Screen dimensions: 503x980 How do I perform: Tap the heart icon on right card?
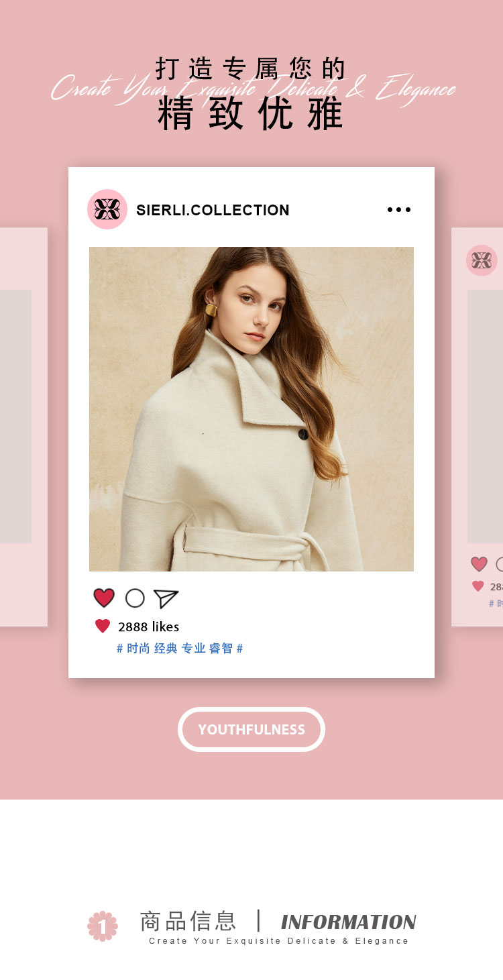479,564
